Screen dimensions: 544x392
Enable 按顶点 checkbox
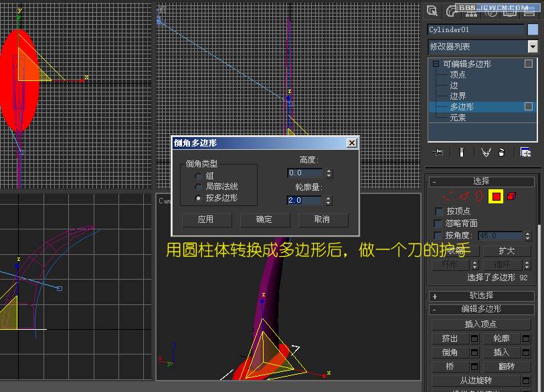(x=439, y=211)
